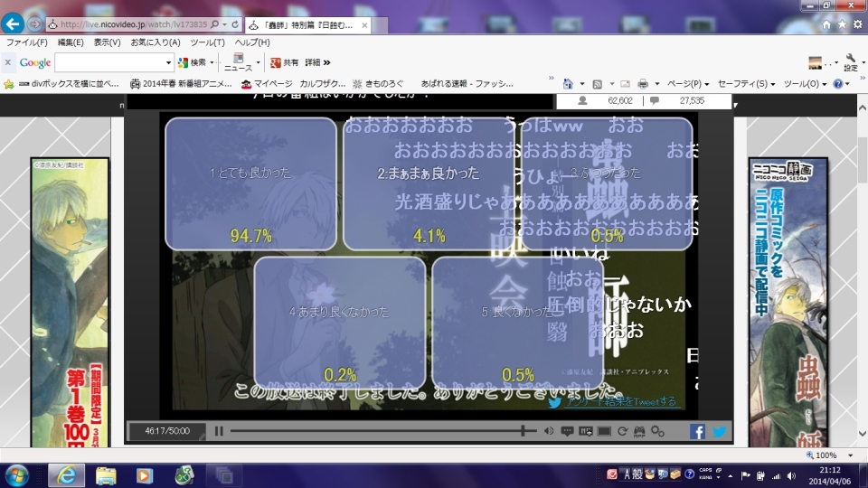Image resolution: width=868 pixels, height=488 pixels.
Task: Open the お気に入り(A) menu
Action: click(x=155, y=42)
